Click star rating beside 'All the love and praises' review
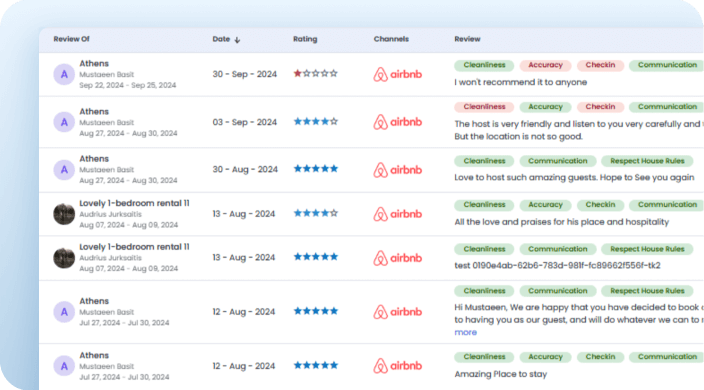 315,213
